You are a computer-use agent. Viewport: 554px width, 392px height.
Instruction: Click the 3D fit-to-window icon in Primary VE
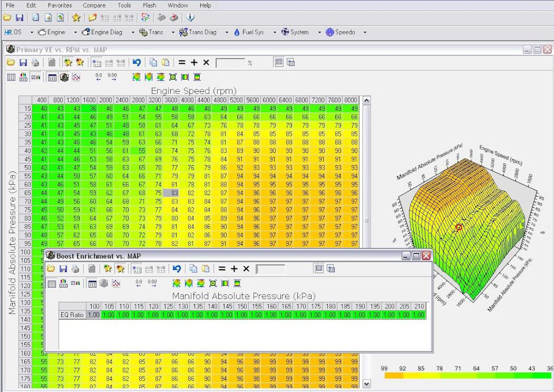click(173, 77)
